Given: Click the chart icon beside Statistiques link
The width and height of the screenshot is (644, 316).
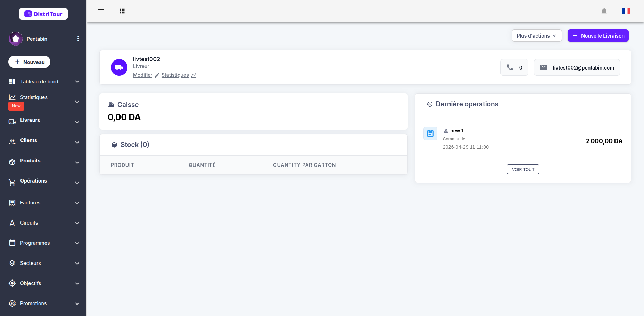Looking at the screenshot, I should (193, 75).
